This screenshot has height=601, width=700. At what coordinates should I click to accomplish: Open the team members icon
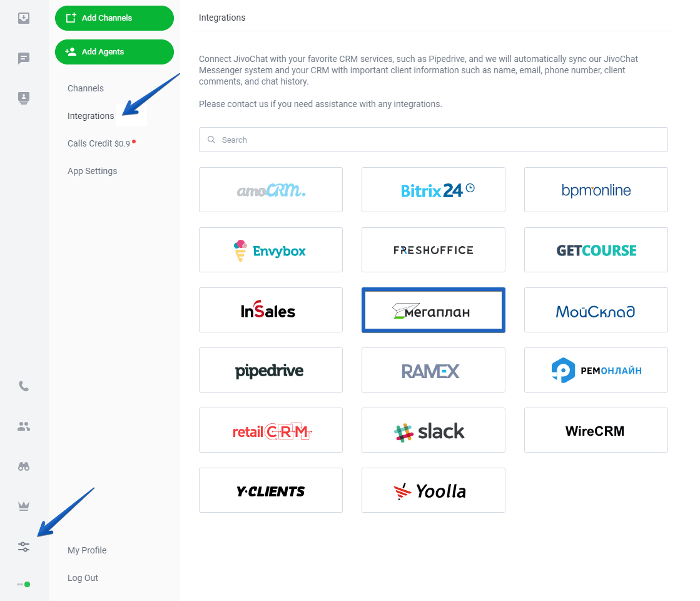click(x=24, y=426)
